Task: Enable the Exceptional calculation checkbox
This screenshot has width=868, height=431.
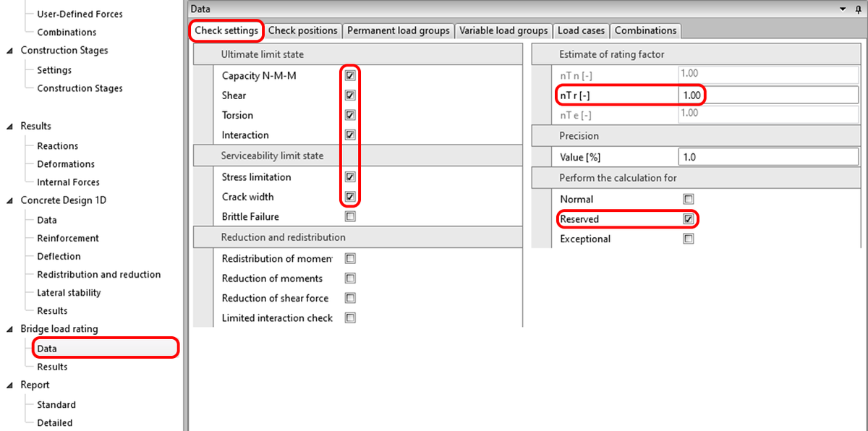Action: pos(689,239)
